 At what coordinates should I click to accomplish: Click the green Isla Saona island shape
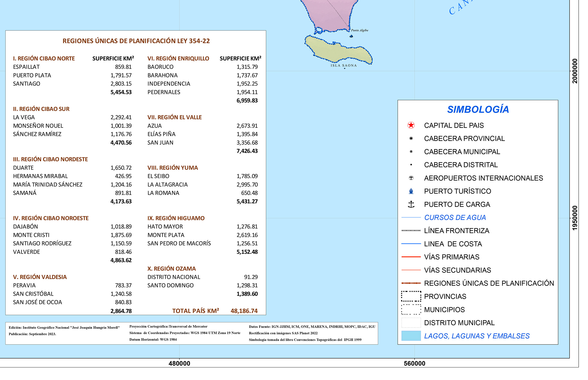click(x=338, y=49)
